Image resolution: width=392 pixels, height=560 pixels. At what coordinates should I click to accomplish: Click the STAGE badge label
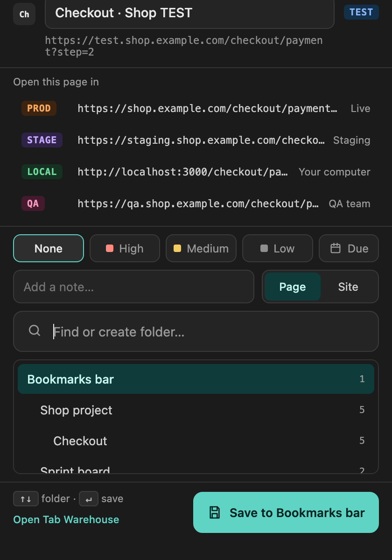point(42,140)
